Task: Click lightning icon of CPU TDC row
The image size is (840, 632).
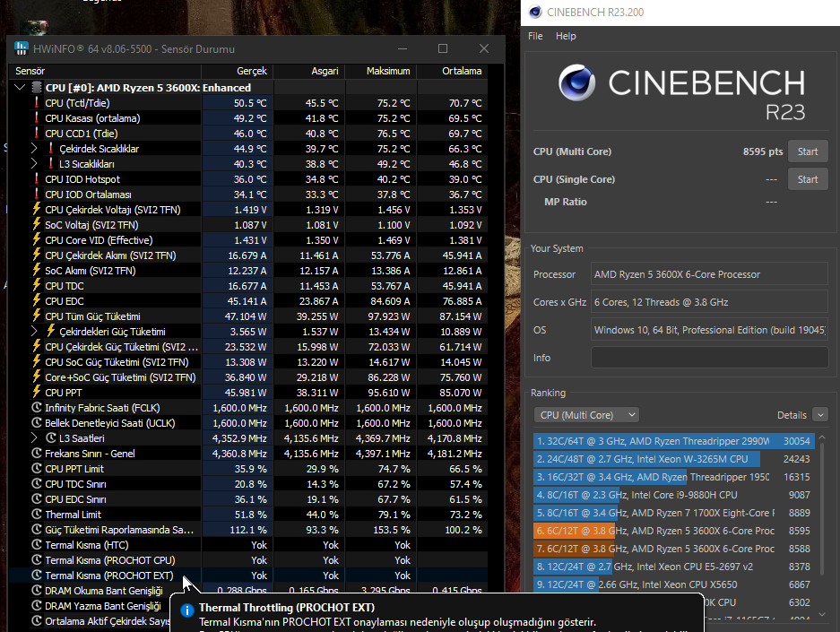Action: tap(37, 285)
